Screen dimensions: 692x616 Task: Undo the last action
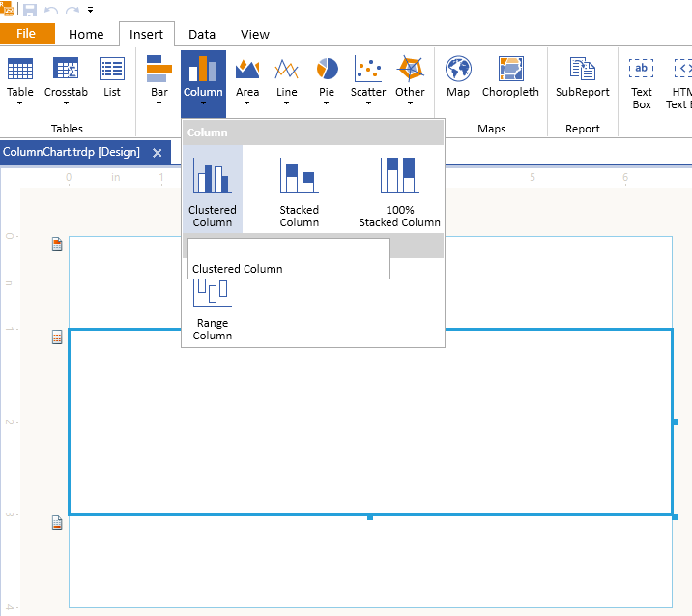[x=51, y=10]
